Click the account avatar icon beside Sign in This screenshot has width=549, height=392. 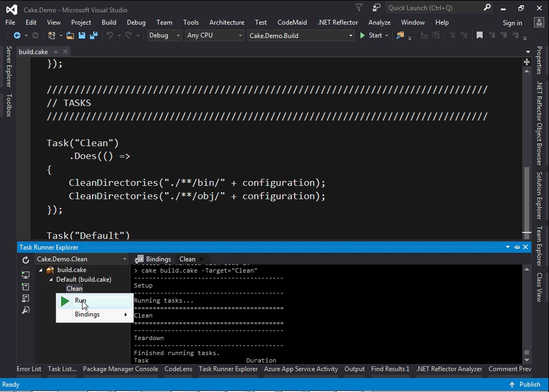tap(539, 22)
